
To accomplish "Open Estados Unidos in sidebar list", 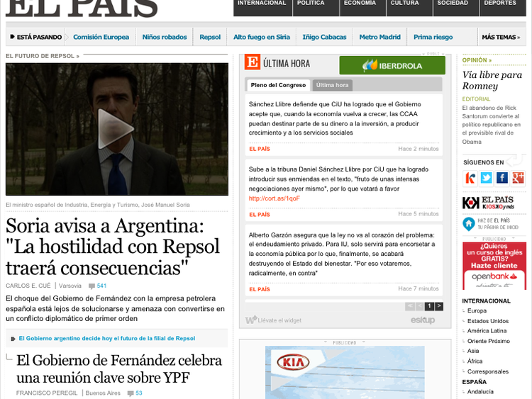I will click(x=488, y=321).
